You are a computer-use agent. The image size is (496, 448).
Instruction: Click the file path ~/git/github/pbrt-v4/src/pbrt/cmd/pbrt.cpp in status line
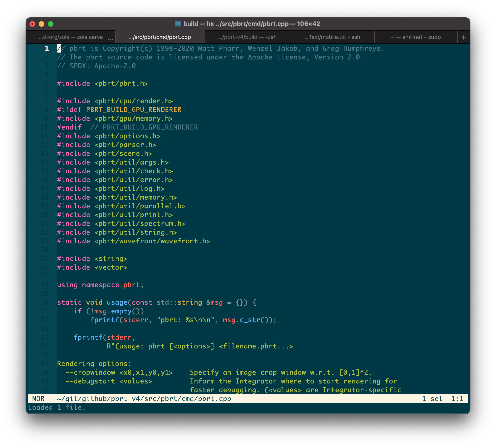(144, 398)
